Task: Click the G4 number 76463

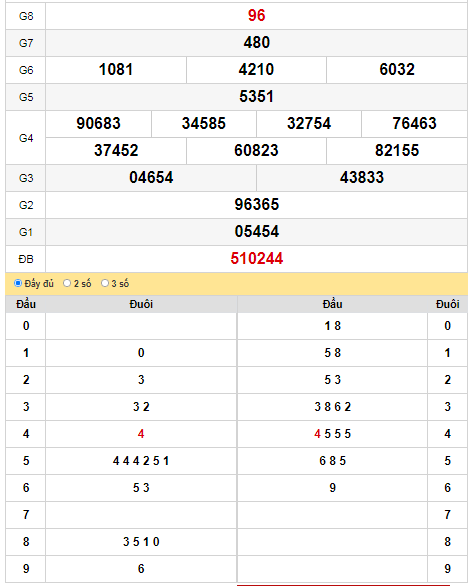Action: pos(414,123)
